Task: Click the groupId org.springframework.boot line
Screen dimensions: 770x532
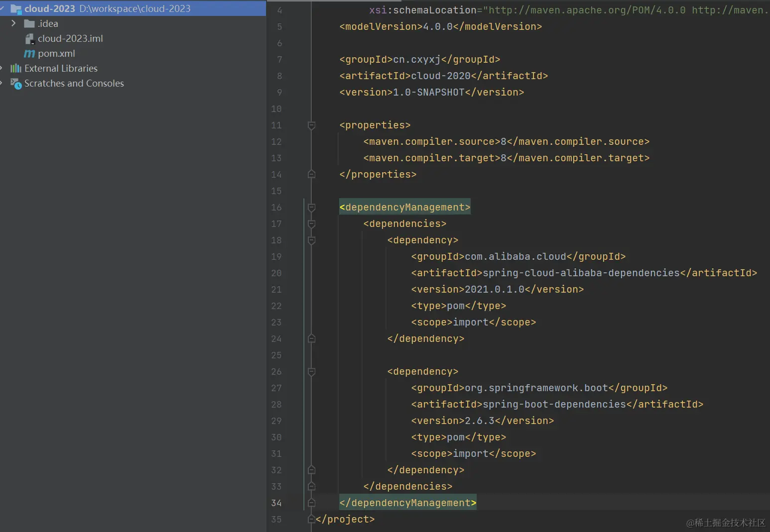Action: pyautogui.click(x=539, y=388)
